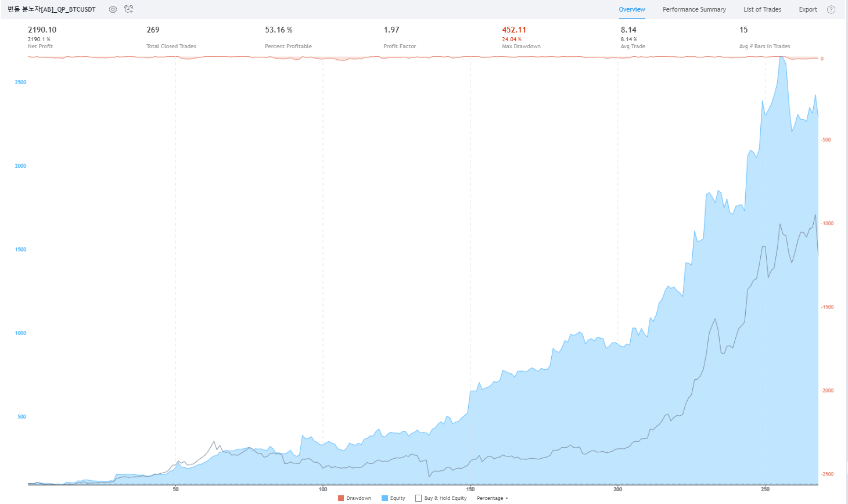Expand the Percentage dropdown
Viewport: 848px width, 504px height.
[x=493, y=498]
